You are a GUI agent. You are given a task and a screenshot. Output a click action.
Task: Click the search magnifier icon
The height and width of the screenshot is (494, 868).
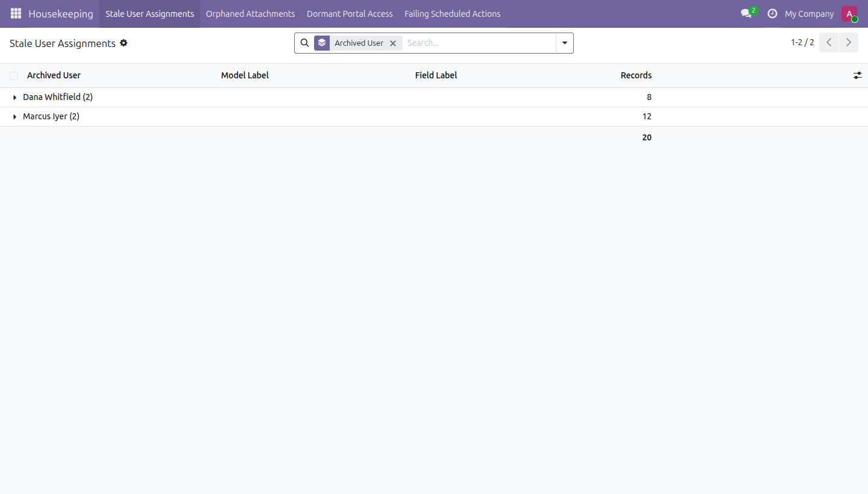pos(304,43)
